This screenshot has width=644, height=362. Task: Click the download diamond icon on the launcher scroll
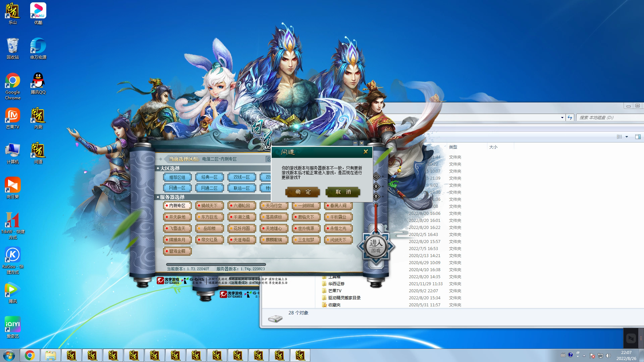(x=376, y=186)
